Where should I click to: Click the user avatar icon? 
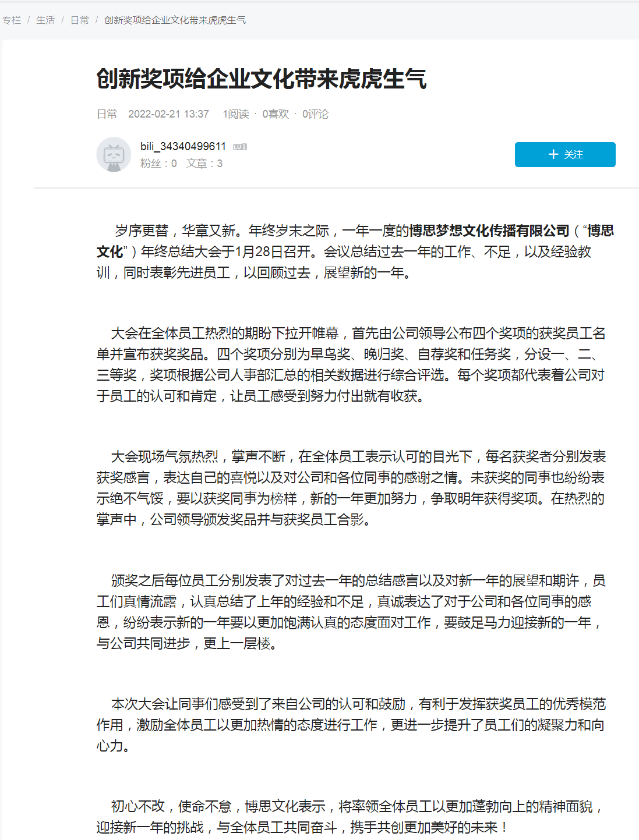[114, 154]
